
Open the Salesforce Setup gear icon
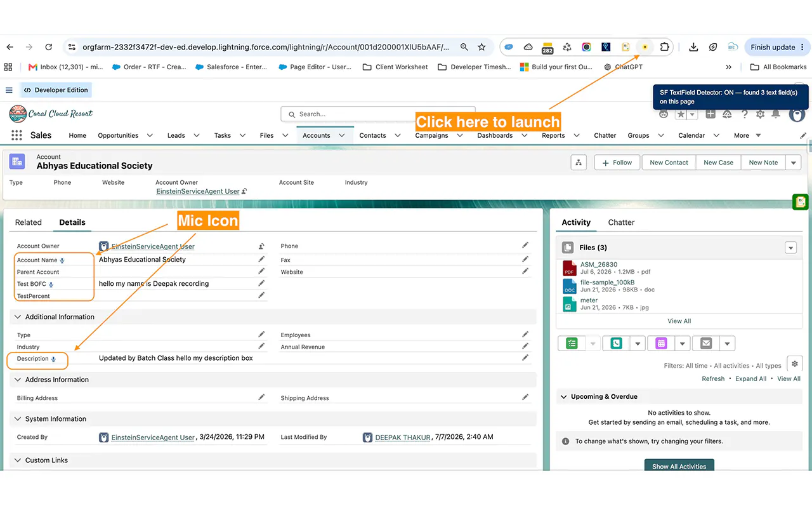pos(760,114)
